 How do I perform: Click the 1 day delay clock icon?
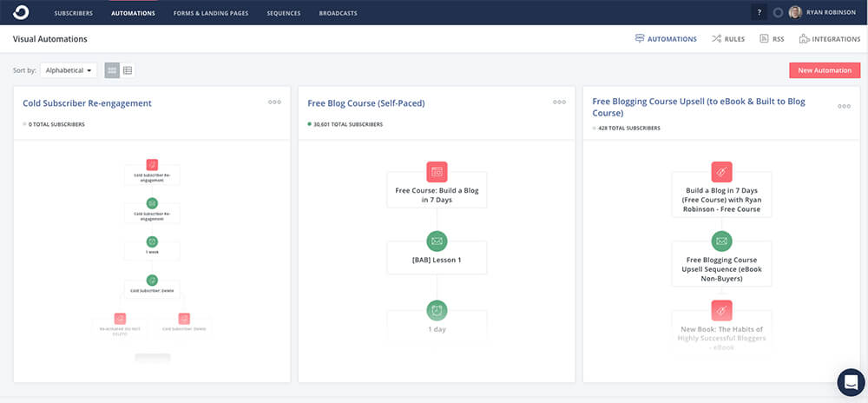coord(437,311)
